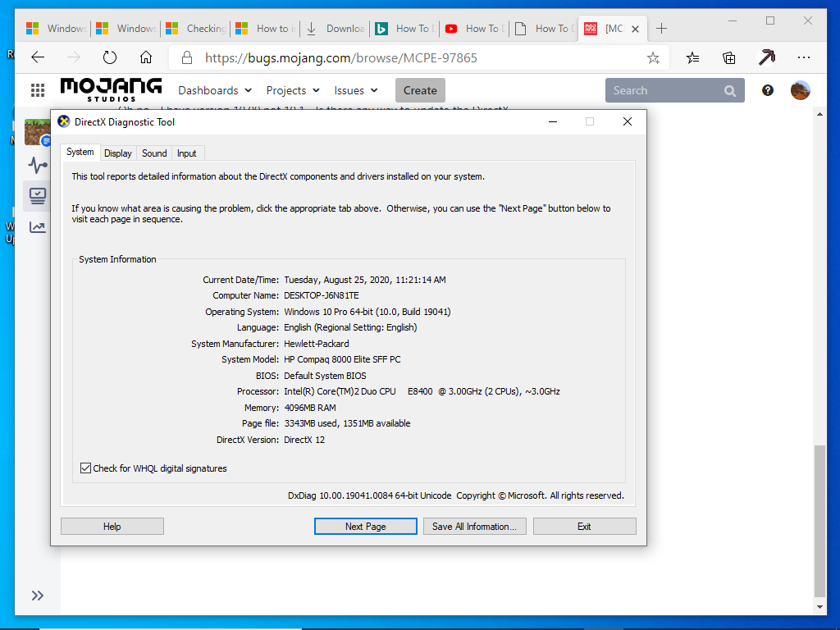
Task: Click the "4096MB RAM" memory value
Action: click(310, 408)
